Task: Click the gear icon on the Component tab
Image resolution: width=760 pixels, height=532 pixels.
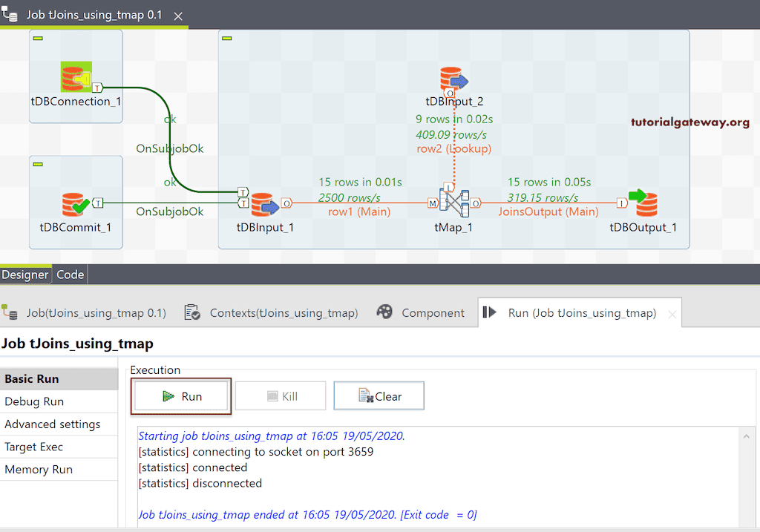Action: 384,312
